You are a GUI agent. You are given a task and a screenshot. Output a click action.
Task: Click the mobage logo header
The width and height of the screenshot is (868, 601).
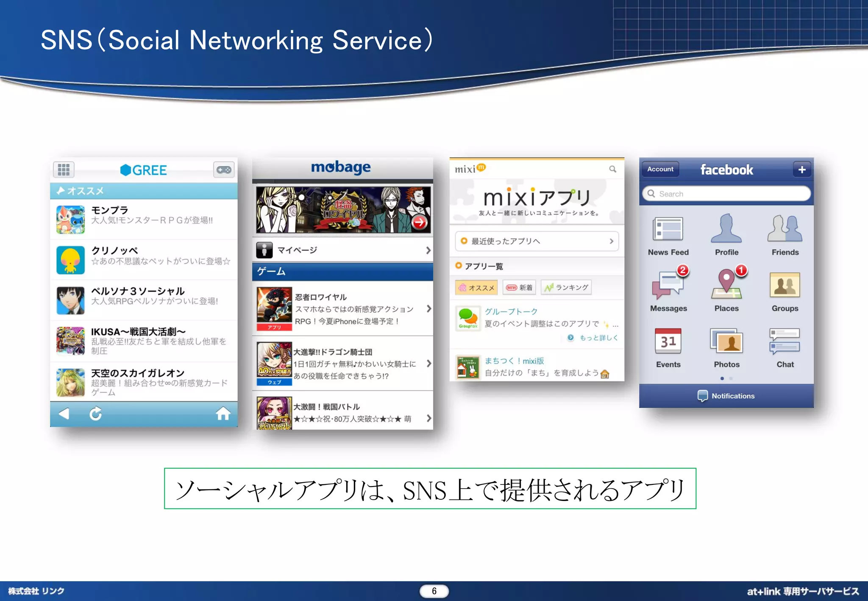click(x=341, y=168)
